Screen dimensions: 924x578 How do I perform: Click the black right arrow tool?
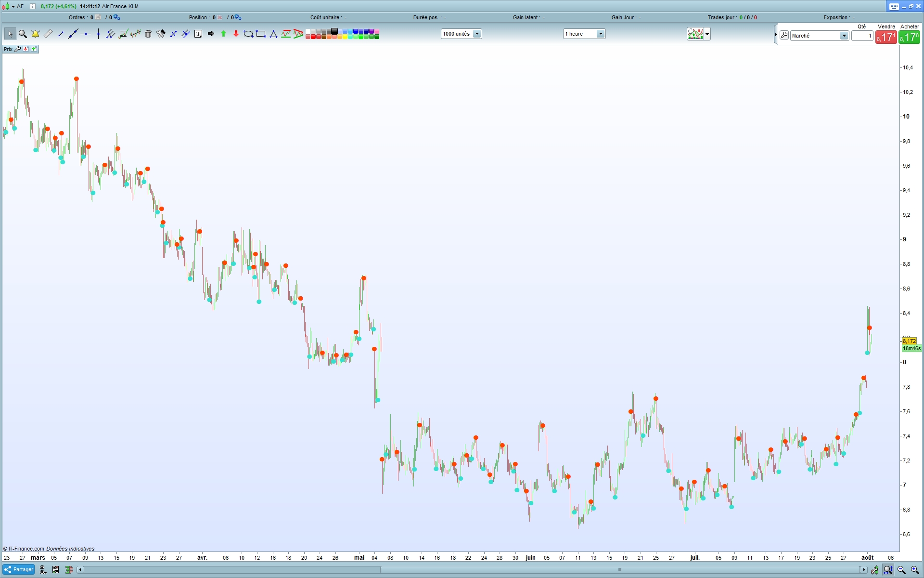(x=211, y=34)
